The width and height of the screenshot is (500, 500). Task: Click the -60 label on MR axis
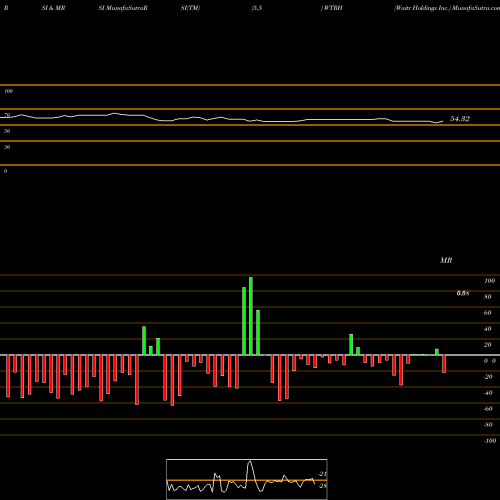[488, 409]
